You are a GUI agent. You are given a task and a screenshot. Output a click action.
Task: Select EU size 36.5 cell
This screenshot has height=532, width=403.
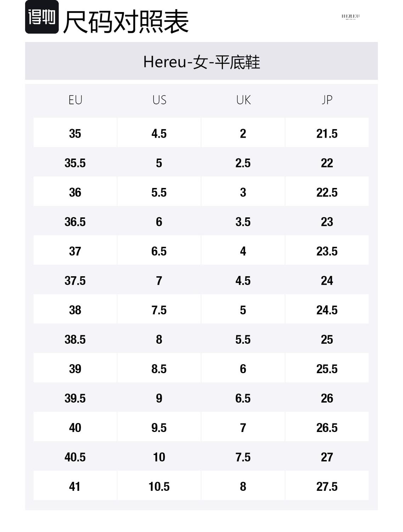tap(75, 222)
